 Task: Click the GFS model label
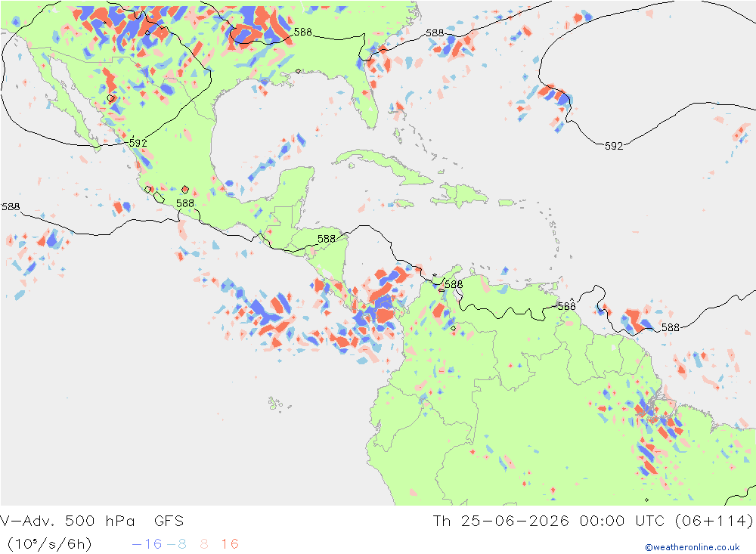coord(169,521)
